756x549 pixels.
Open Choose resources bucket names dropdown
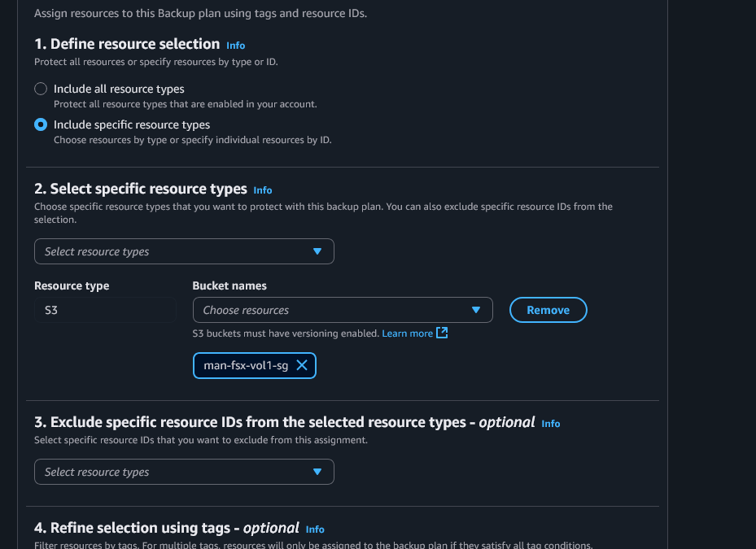pyautogui.click(x=343, y=310)
